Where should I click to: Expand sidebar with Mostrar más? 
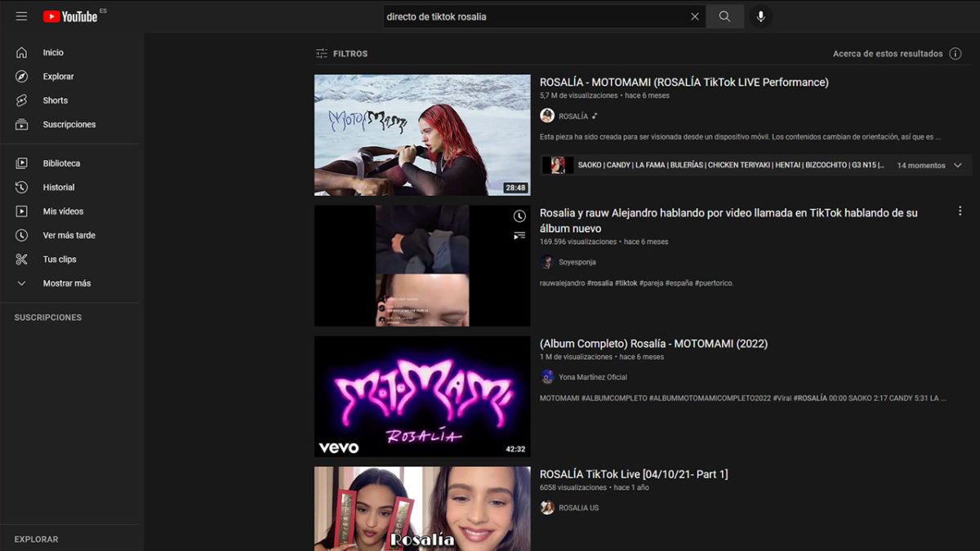[x=66, y=283]
